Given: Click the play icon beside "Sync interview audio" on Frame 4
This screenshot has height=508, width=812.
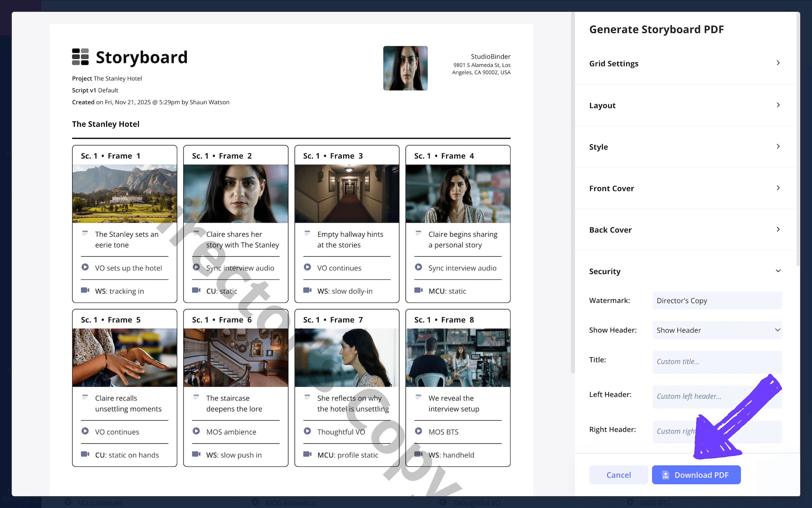Looking at the screenshot, I should [418, 268].
